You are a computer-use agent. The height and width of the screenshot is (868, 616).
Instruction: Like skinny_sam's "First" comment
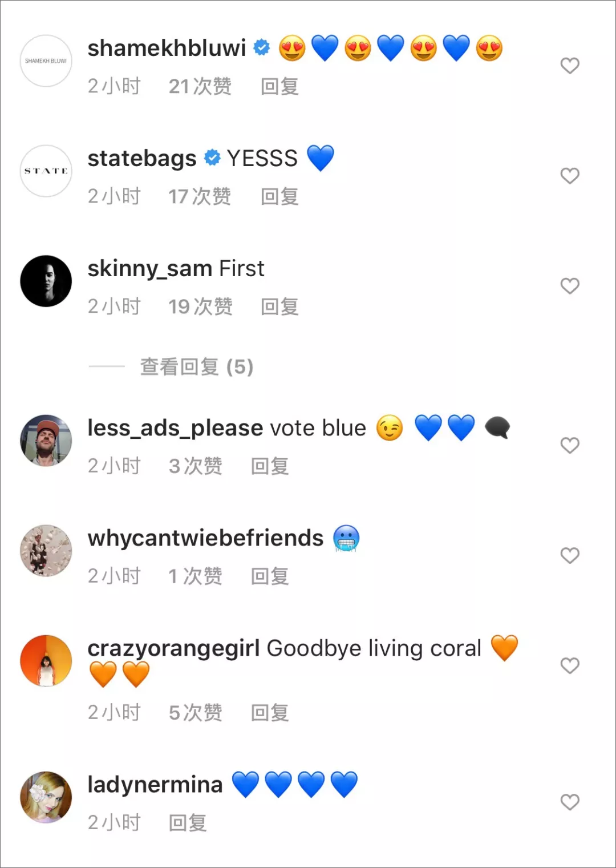(570, 286)
